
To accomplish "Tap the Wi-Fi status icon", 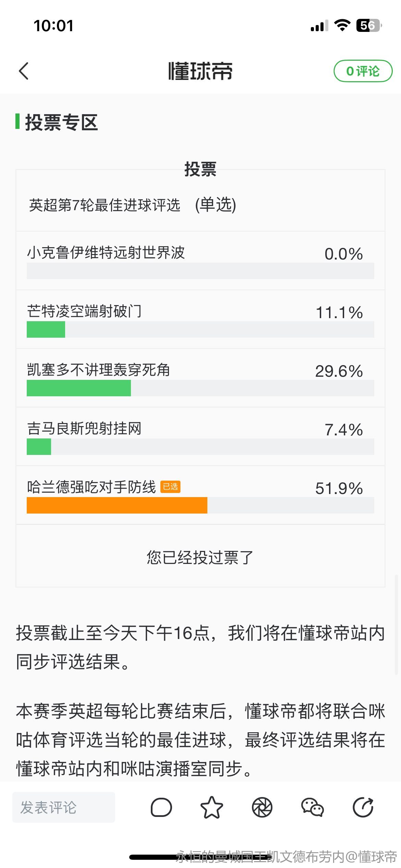I will [x=342, y=25].
